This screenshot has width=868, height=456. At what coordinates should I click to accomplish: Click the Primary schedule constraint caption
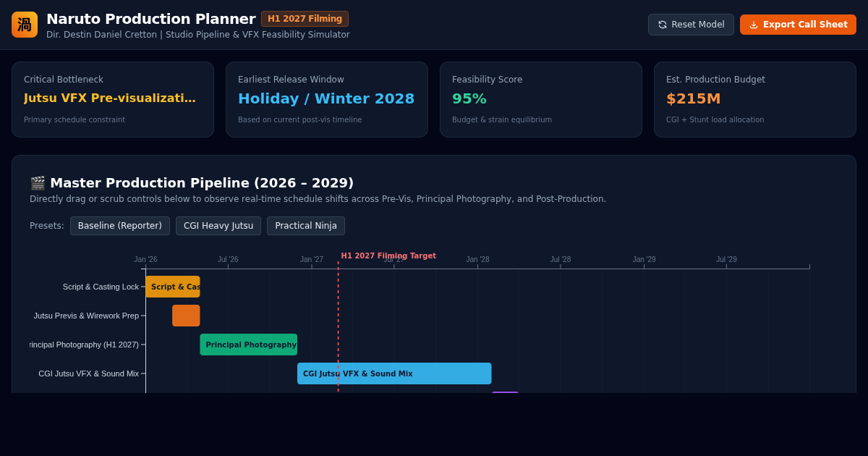pyautogui.click(x=75, y=120)
